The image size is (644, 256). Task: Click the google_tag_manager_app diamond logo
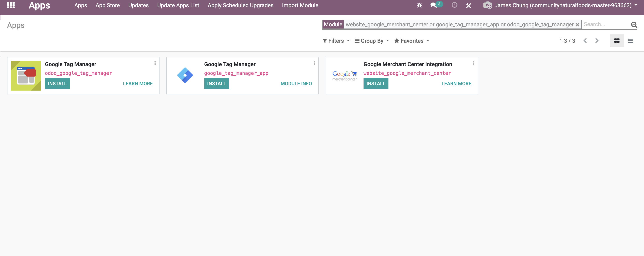coord(185,75)
